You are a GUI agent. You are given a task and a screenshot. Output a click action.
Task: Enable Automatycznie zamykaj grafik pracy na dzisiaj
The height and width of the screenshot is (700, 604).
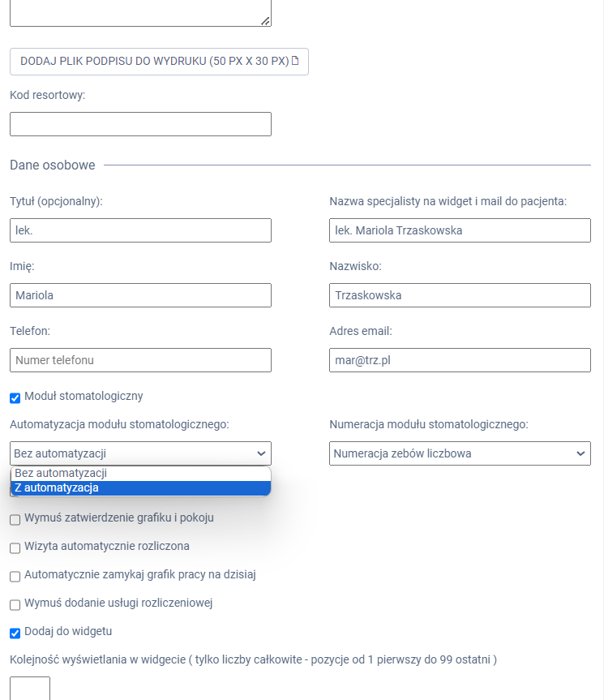15,577
